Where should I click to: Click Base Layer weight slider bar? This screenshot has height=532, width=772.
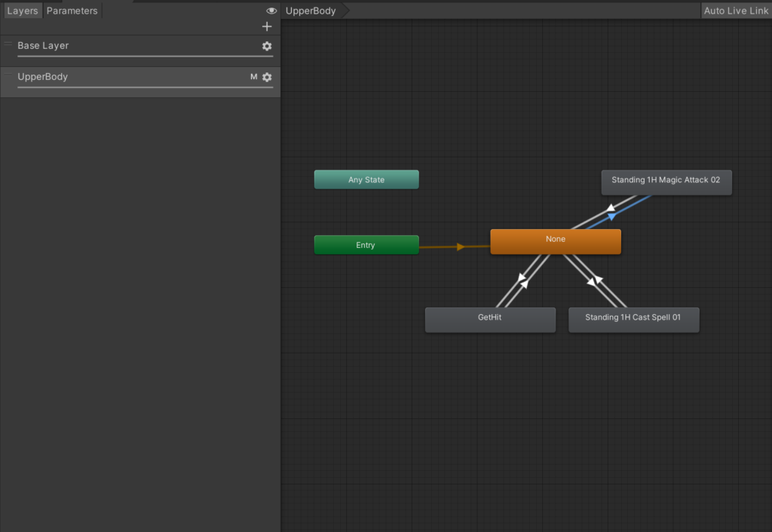pos(146,56)
